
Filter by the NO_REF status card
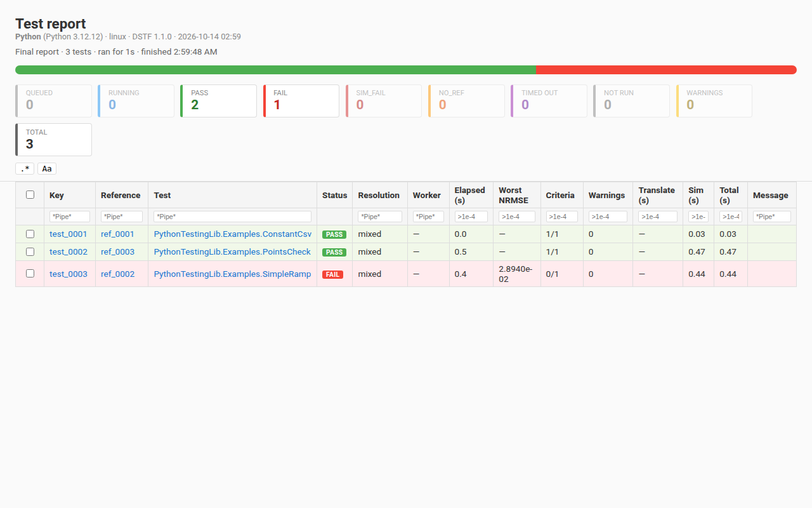click(466, 101)
